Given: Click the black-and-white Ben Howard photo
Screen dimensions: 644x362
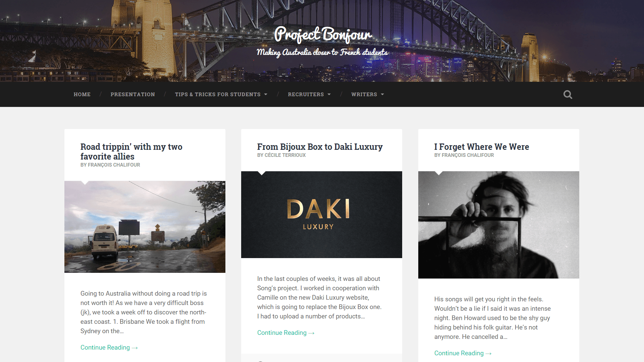Looking at the screenshot, I should [x=499, y=225].
